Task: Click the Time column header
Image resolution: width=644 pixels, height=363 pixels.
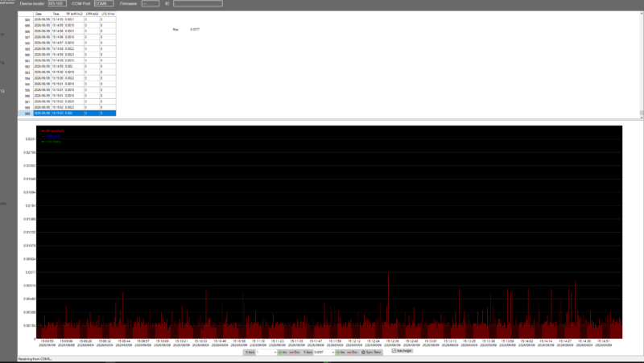Action: pyautogui.click(x=57, y=14)
